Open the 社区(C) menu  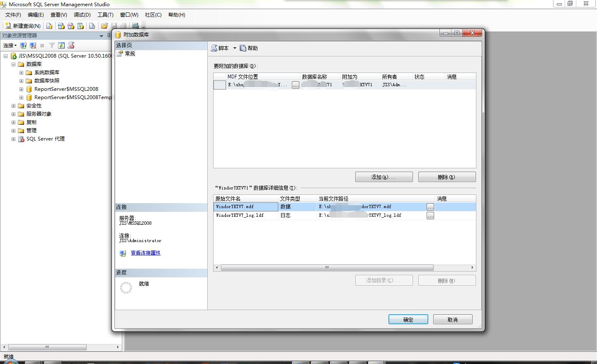click(x=153, y=15)
